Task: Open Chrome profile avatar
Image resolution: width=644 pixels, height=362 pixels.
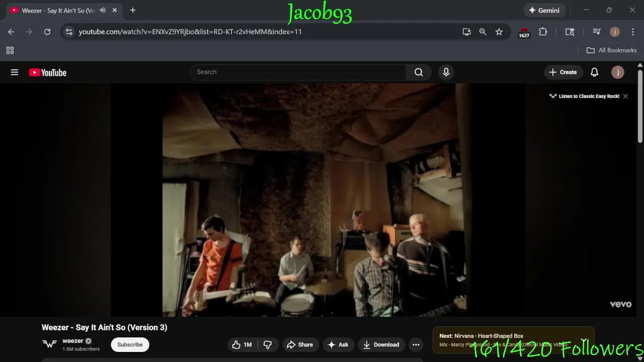Action: point(615,32)
